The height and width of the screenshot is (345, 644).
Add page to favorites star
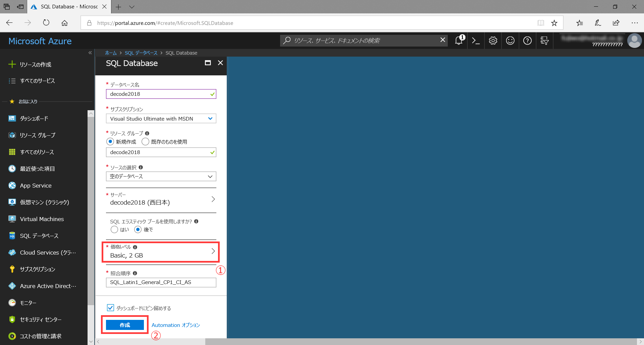554,23
